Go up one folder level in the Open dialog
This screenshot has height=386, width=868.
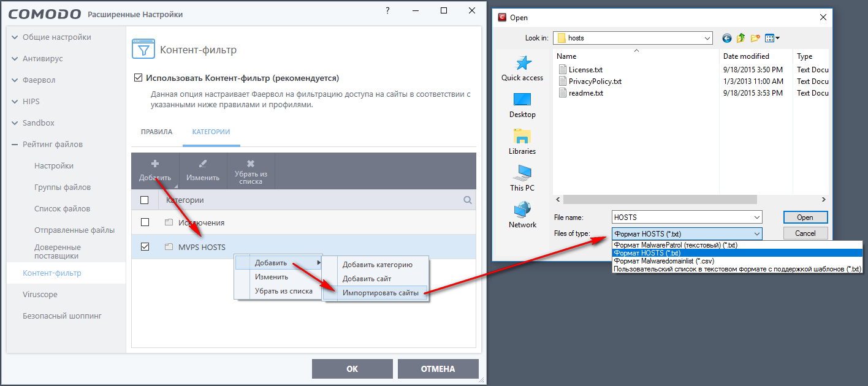click(741, 38)
